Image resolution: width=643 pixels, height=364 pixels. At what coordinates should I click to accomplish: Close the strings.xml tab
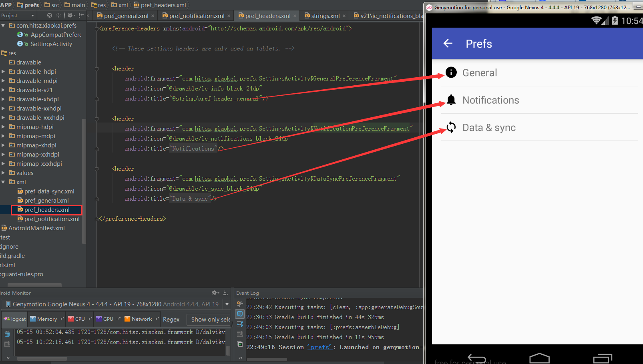pos(344,16)
